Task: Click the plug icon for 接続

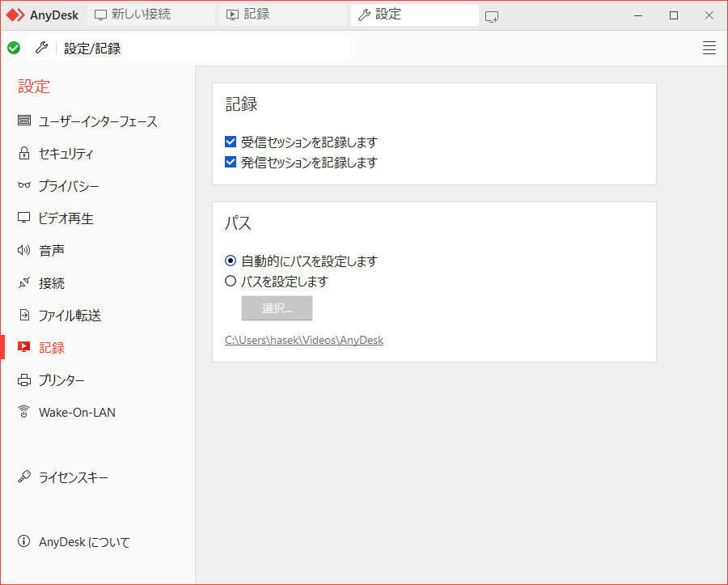Action: pos(24,282)
